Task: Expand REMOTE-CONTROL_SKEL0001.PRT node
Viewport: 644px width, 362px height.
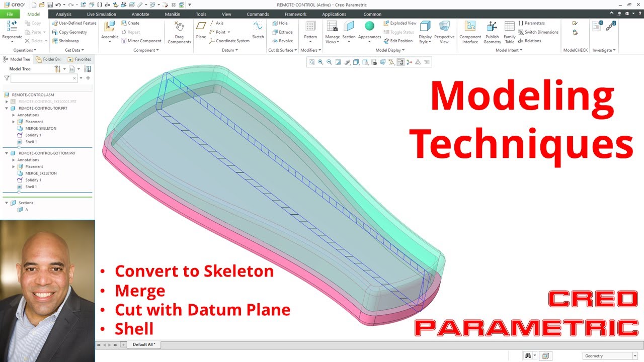Action: [x=7, y=102]
